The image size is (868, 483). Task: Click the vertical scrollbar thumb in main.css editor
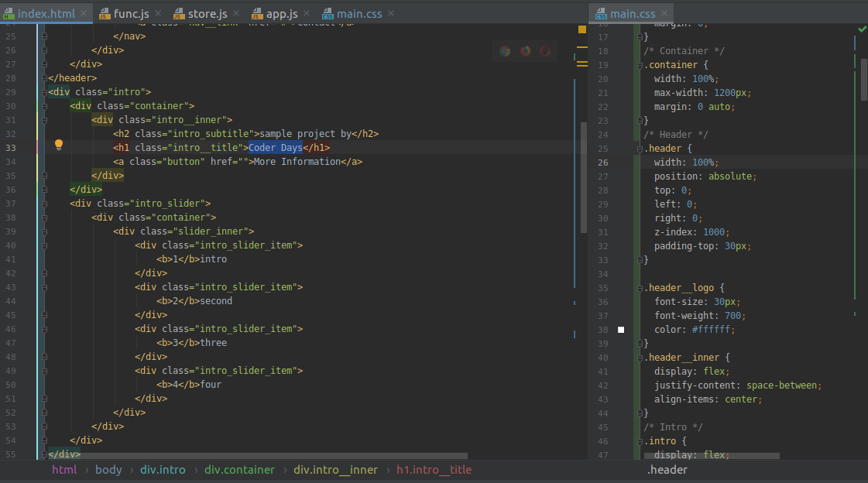(863, 80)
